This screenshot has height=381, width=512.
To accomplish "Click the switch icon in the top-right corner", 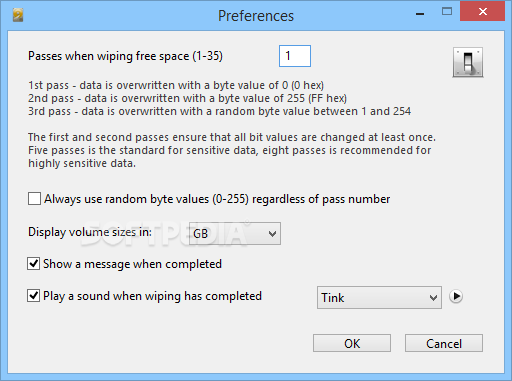I will coord(468,62).
